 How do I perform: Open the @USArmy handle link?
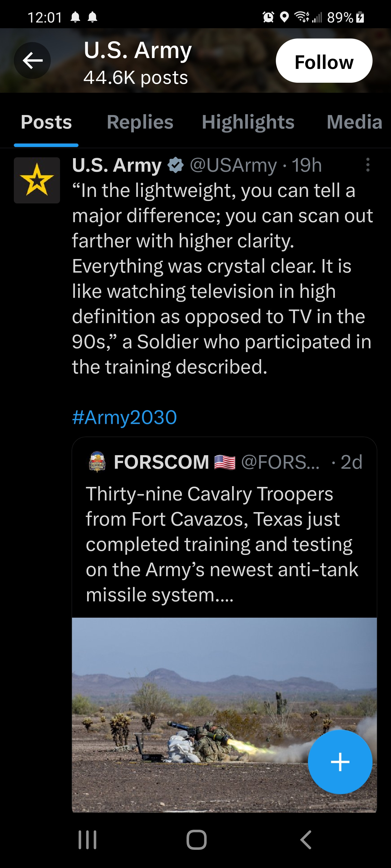pos(233,165)
